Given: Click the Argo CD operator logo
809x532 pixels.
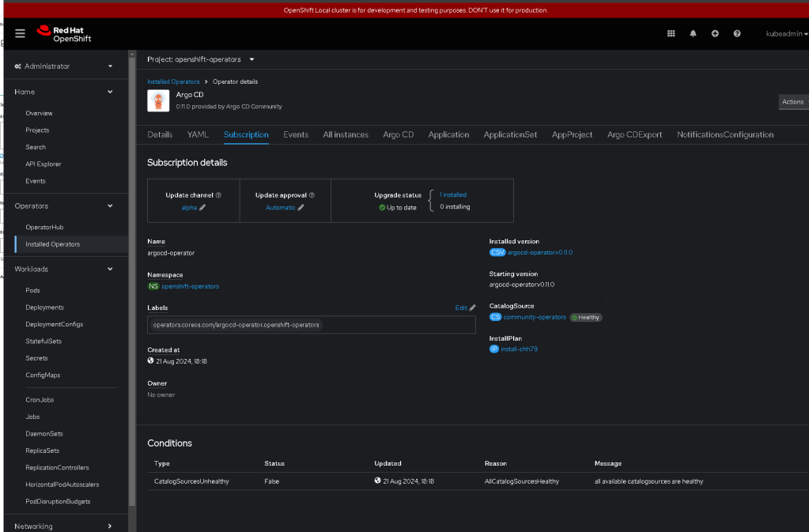Looking at the screenshot, I should click(158, 100).
